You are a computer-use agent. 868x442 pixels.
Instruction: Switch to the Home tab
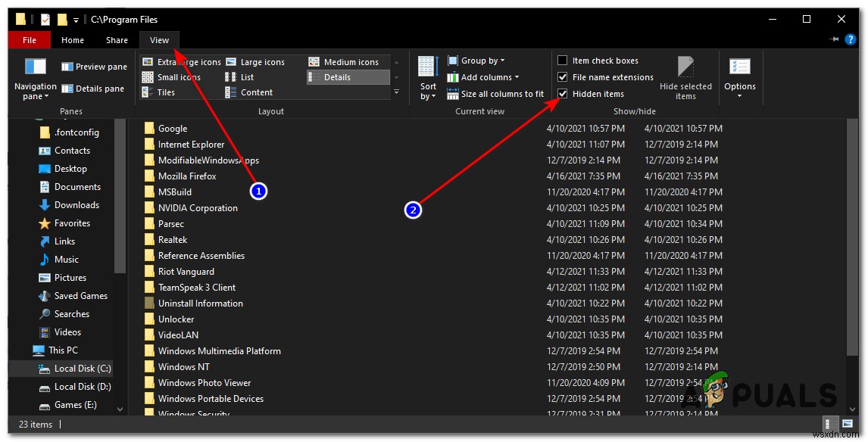click(x=73, y=40)
